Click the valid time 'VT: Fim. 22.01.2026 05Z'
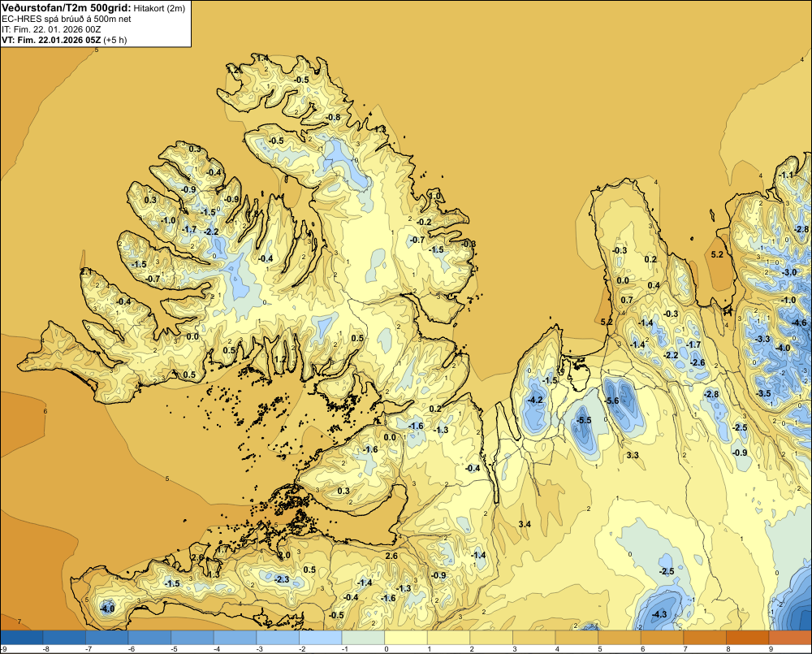812x654 pixels. point(51,40)
